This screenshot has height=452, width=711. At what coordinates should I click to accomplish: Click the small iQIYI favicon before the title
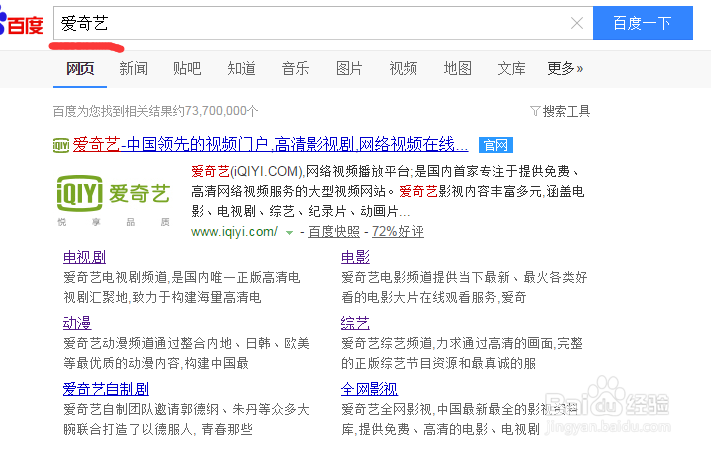point(61,146)
